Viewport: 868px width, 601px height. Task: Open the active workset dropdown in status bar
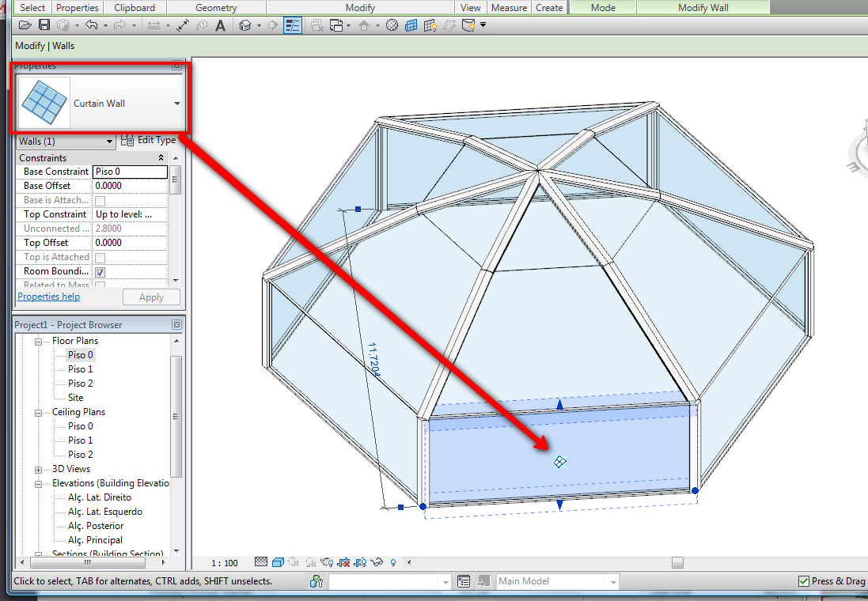(445, 582)
